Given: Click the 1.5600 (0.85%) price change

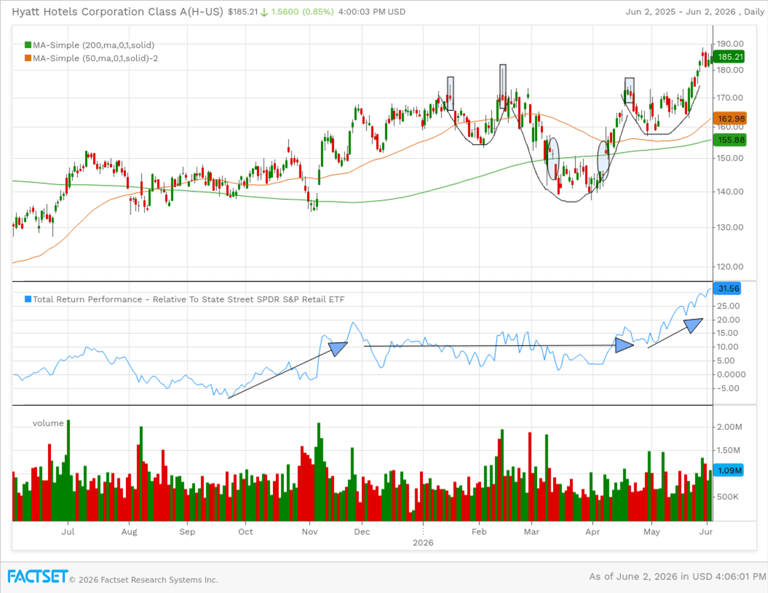Looking at the screenshot, I should [x=302, y=11].
